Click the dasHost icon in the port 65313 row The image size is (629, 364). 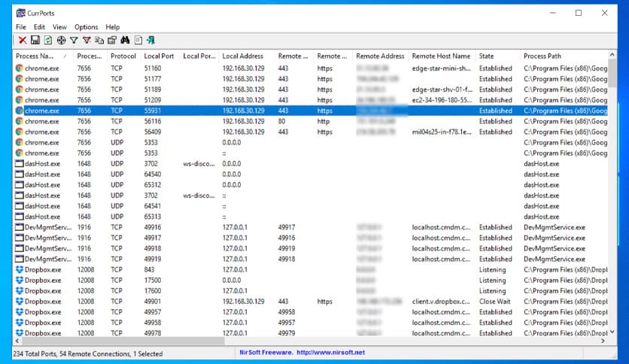[x=20, y=217]
